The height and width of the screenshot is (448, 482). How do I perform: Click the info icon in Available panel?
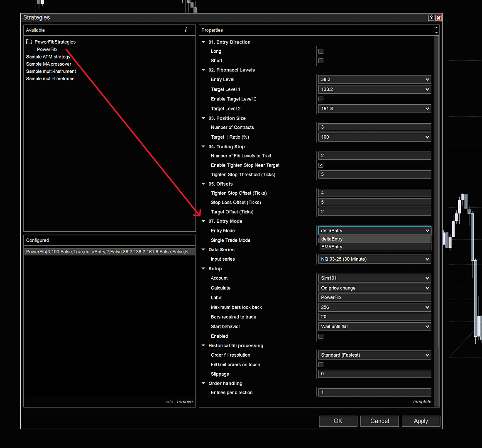pyautogui.click(x=186, y=30)
